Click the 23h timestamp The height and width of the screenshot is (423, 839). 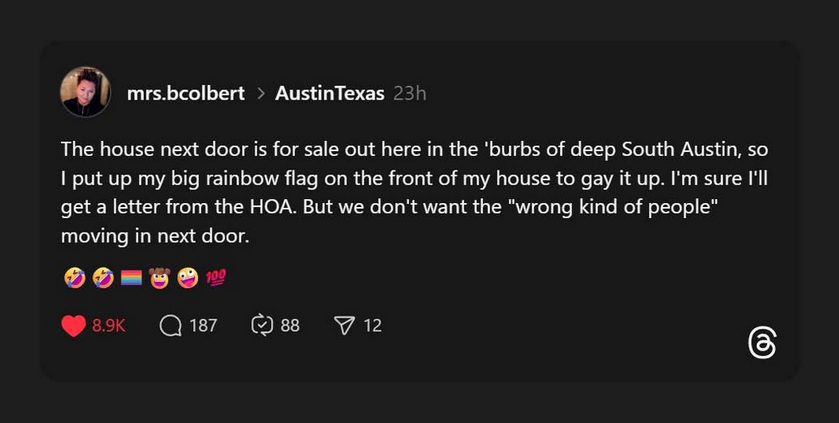[410, 94]
